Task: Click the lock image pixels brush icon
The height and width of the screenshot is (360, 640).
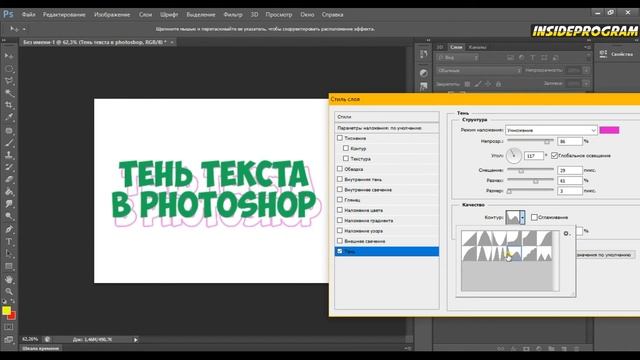Action: [478, 84]
